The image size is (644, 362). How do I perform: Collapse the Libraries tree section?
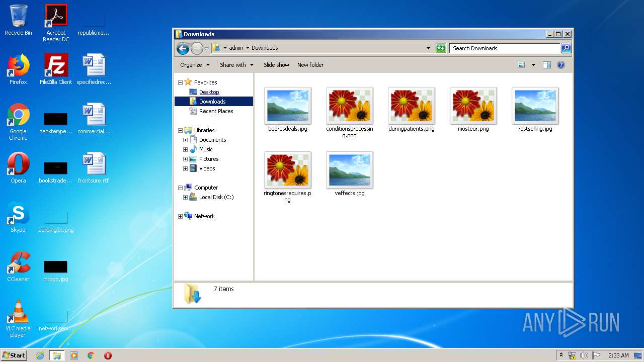pos(180,130)
